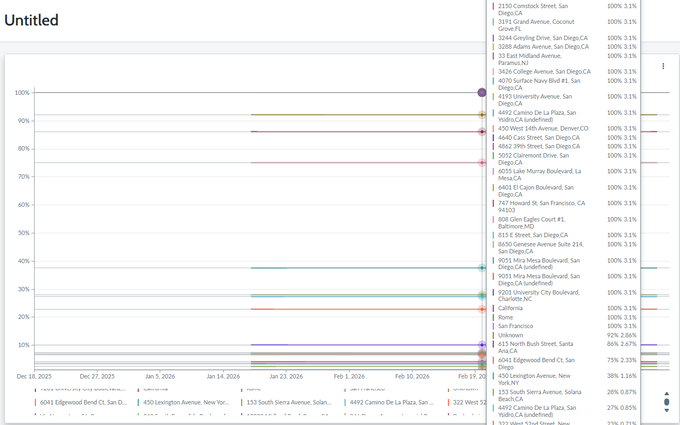Click the Jan 23, 2026 x-axis label
Screen dimensions: 680x425
pos(286,376)
